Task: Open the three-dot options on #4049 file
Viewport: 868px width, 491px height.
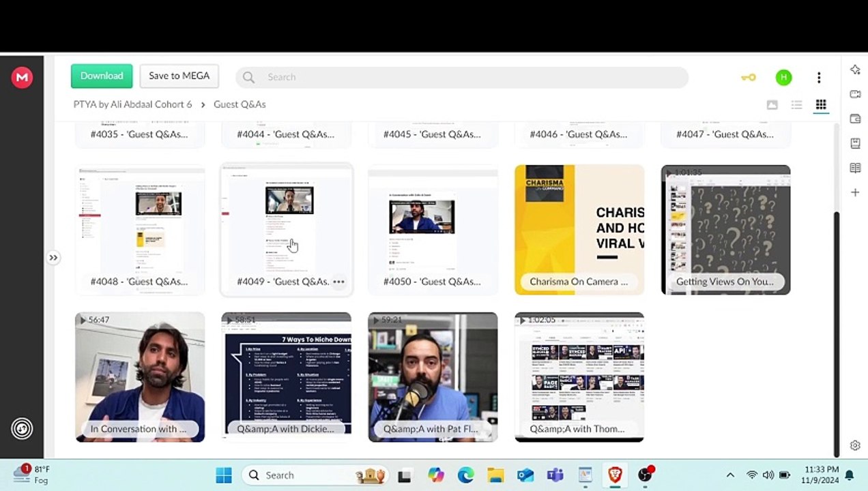Action: 338,282
